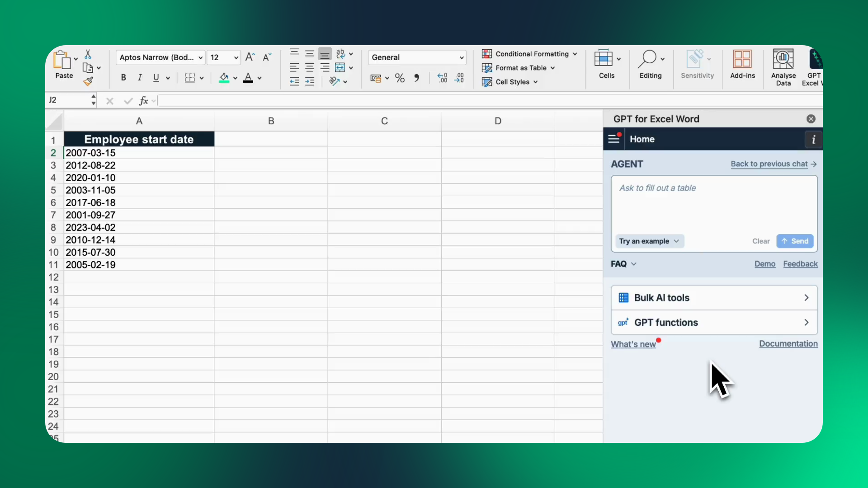Click the Send button
This screenshot has height=488, width=868.
click(x=795, y=241)
